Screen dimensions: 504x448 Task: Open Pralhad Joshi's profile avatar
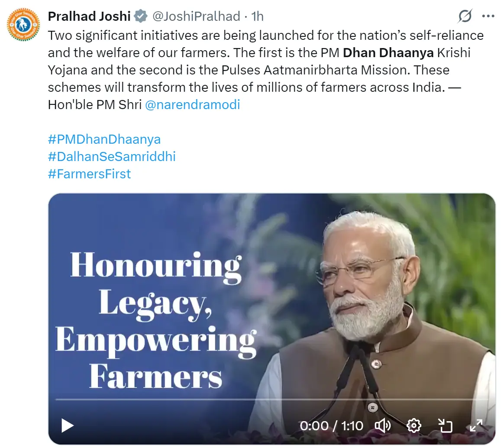coord(23,24)
